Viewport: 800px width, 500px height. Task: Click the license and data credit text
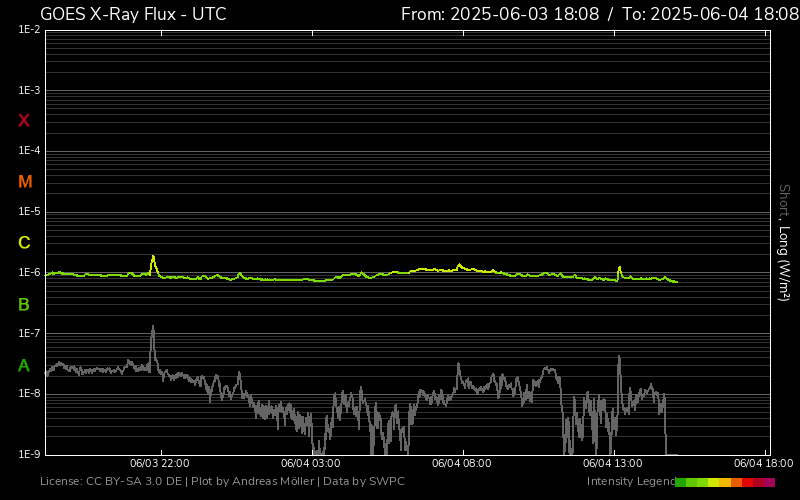click(x=222, y=482)
